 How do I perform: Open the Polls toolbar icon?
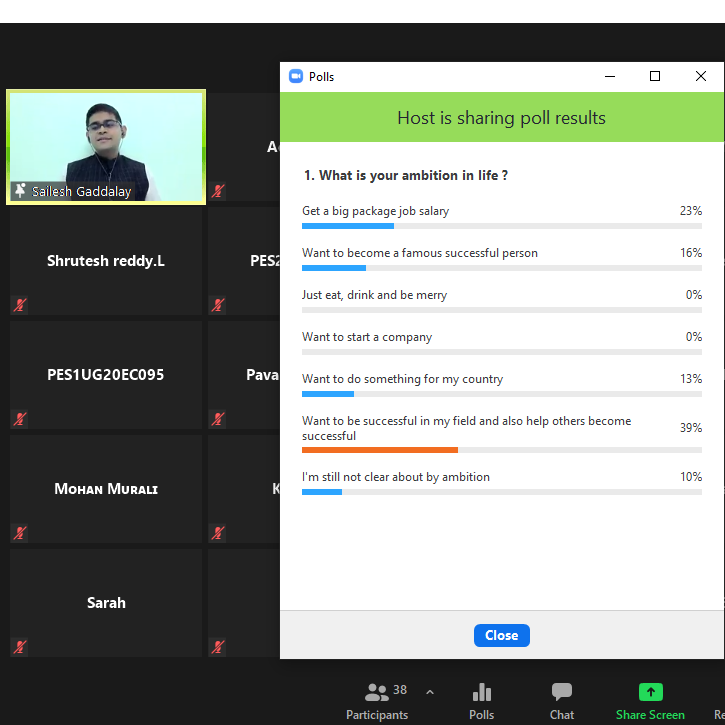pyautogui.click(x=482, y=692)
